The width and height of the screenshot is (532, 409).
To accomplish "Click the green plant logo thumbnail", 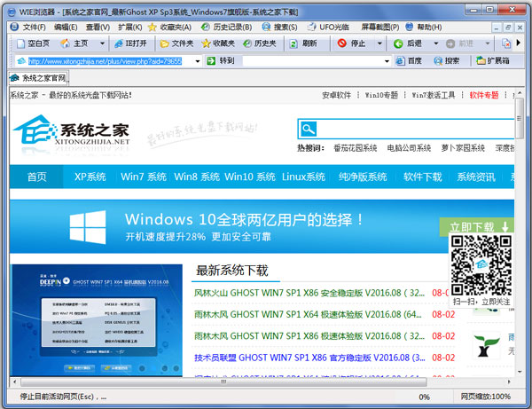I will tap(486, 346).
